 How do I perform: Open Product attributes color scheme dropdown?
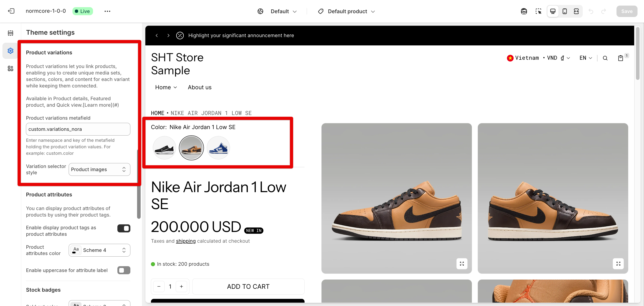(99, 250)
